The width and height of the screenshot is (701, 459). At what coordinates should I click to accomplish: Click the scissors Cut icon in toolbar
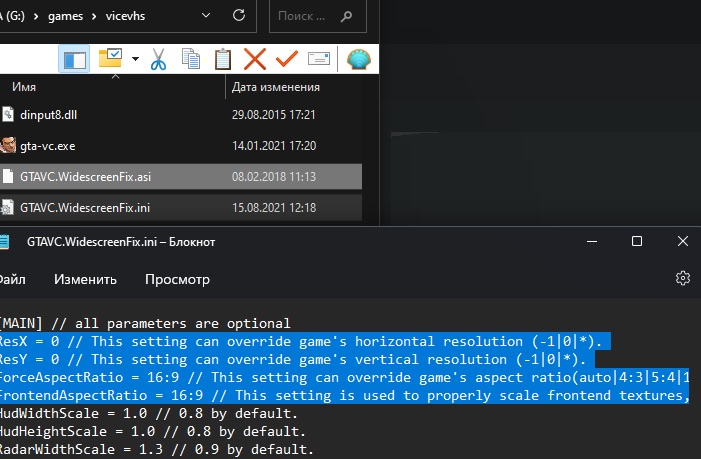[x=158, y=60]
